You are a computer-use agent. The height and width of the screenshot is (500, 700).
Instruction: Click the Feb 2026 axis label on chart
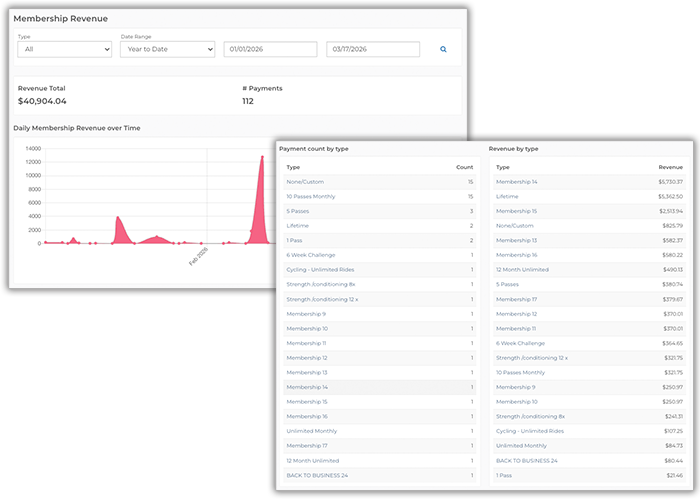click(x=196, y=256)
